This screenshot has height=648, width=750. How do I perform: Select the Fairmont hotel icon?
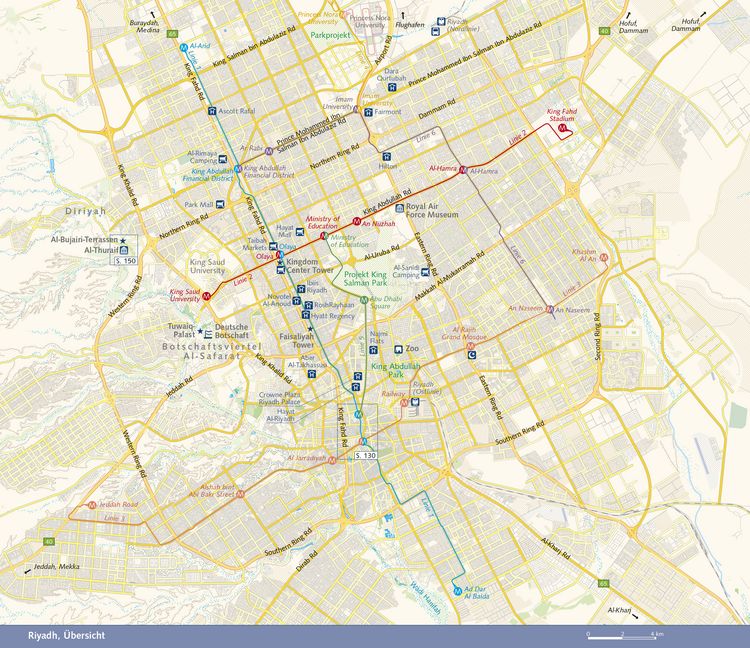(368, 112)
